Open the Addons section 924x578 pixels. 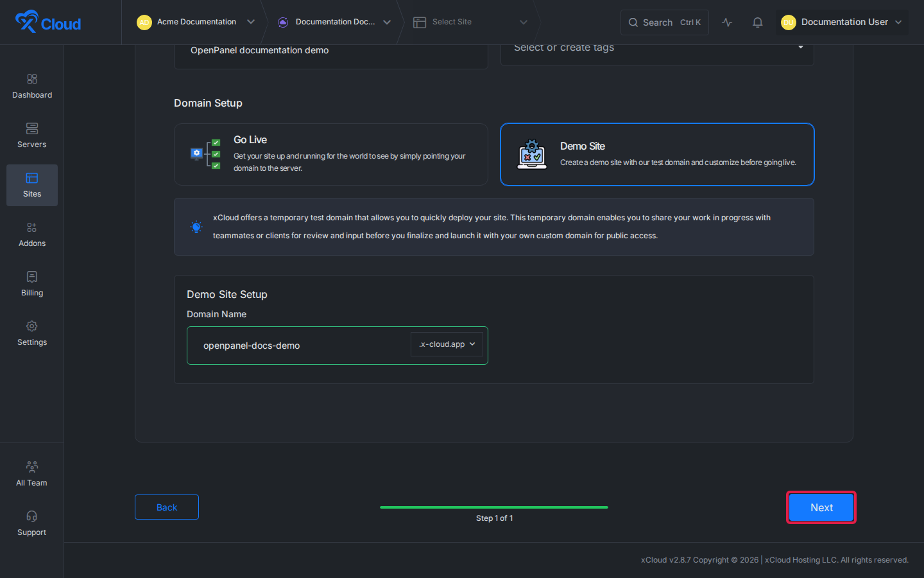point(32,235)
